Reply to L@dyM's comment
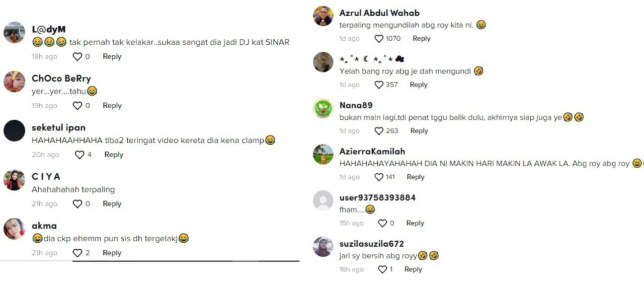The width and height of the screenshot is (644, 281). click(x=112, y=56)
